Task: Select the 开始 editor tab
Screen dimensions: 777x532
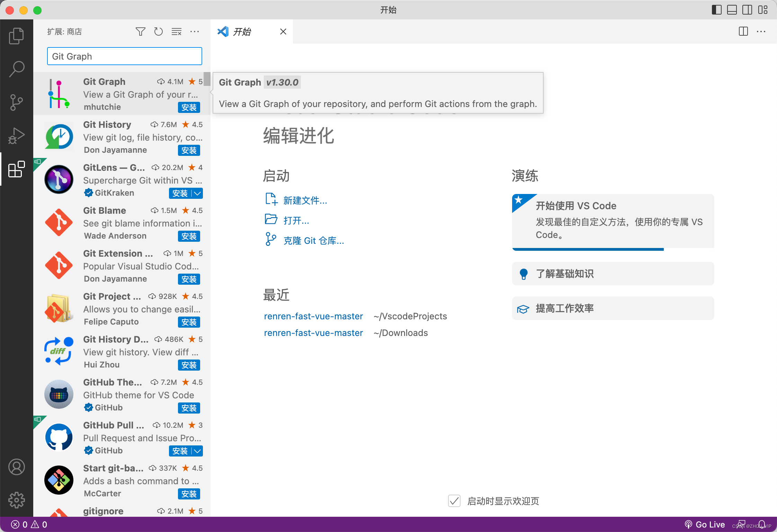Action: pos(242,32)
